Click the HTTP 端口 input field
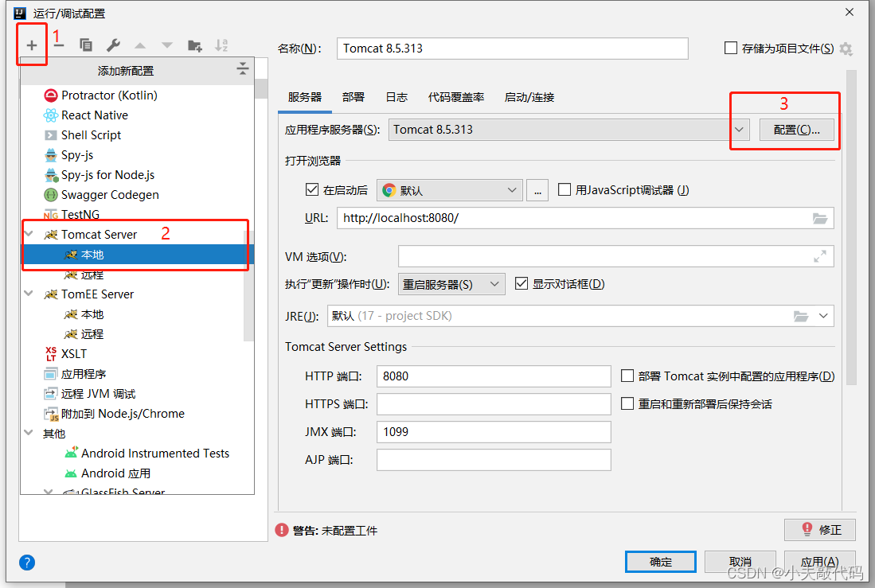The image size is (875, 588). [x=494, y=376]
